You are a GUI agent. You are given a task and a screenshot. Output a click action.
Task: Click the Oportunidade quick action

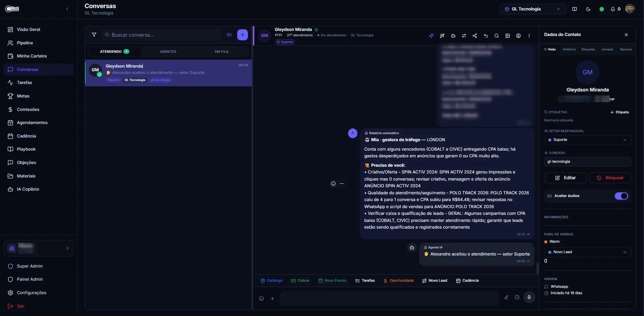point(398,281)
